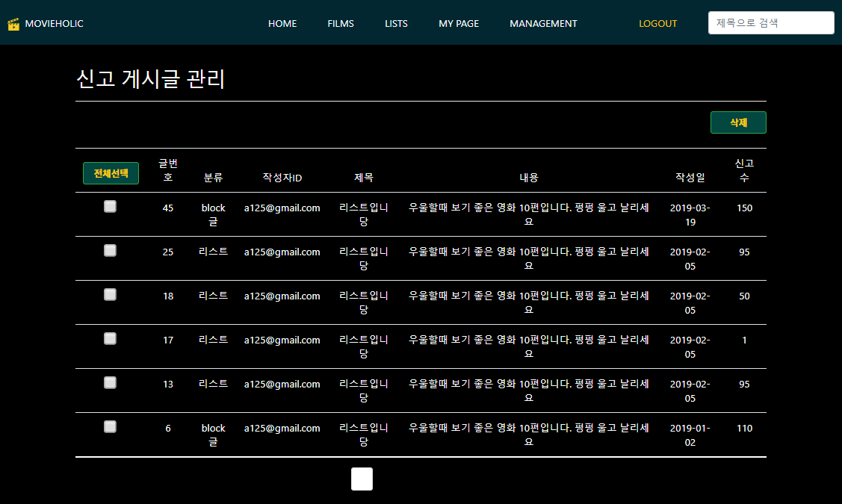This screenshot has height=504, width=842.
Task: Click author a125@gmail.com in row 13
Action: tap(282, 385)
